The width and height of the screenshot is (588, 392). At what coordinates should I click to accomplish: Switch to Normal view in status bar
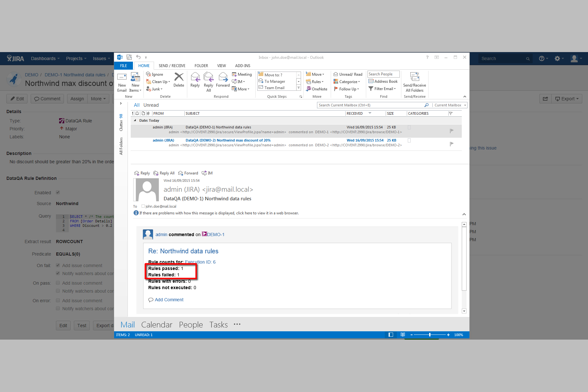391,335
